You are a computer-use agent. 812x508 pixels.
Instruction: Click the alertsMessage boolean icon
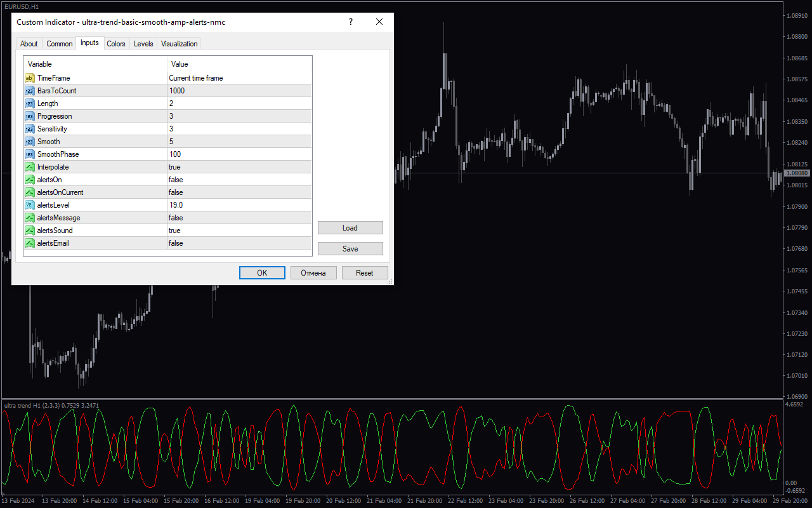pos(29,218)
